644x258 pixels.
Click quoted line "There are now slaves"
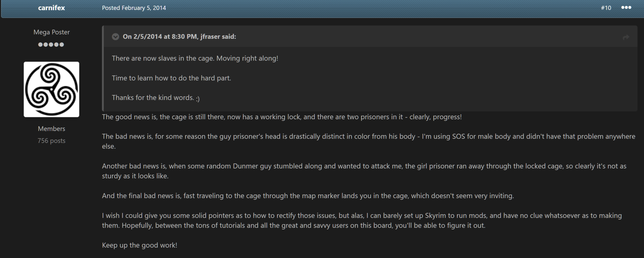click(x=195, y=58)
